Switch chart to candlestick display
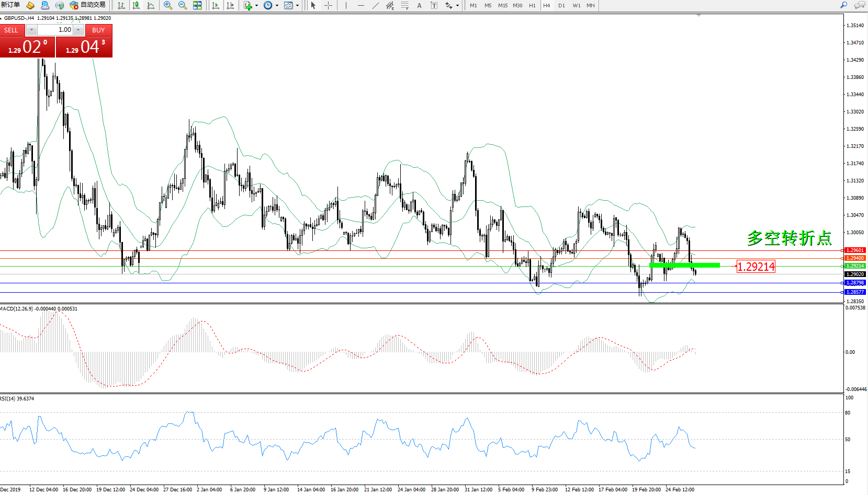 (136, 5)
